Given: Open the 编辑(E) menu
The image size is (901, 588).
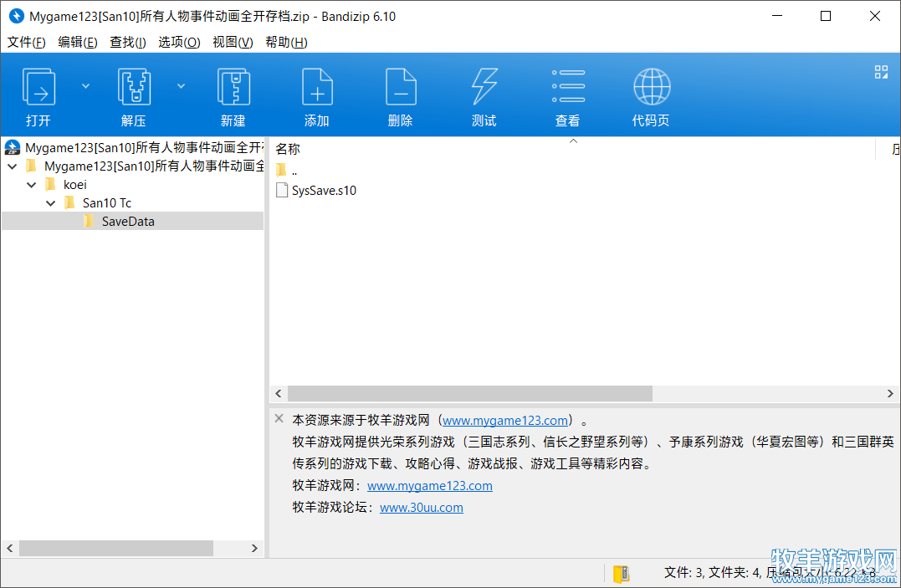Looking at the screenshot, I should click(x=78, y=42).
